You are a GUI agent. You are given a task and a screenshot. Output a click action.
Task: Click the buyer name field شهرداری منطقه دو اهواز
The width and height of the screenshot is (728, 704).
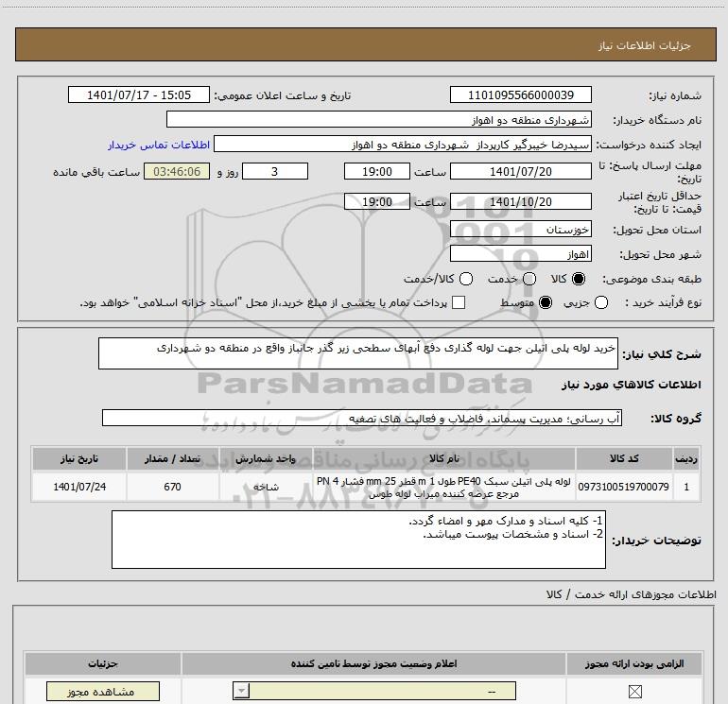[x=379, y=119]
